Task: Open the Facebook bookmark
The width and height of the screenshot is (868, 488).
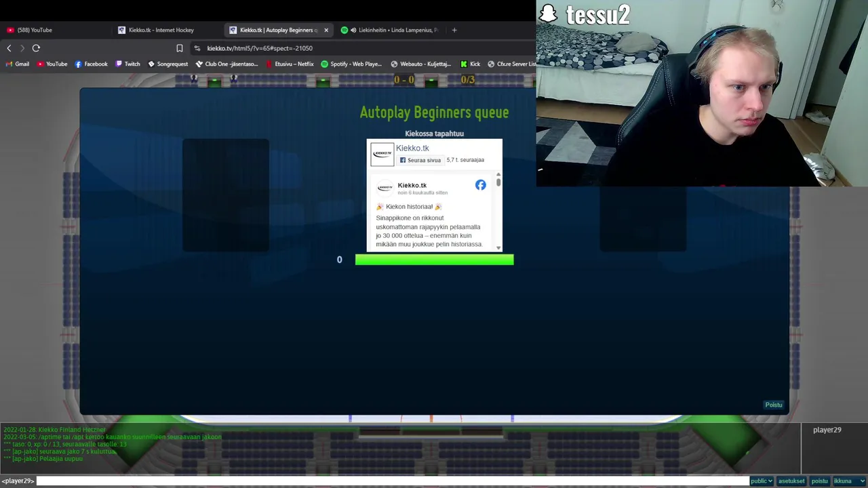Action: [x=91, y=64]
